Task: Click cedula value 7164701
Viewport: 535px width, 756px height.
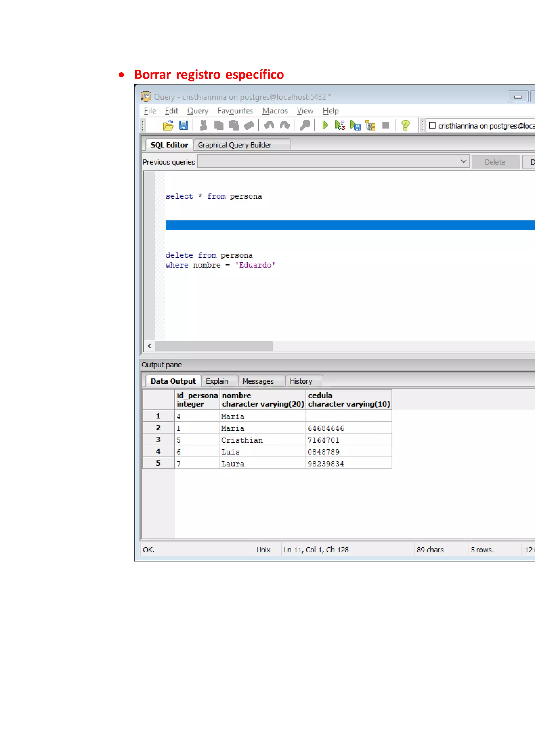Action: (x=349, y=440)
